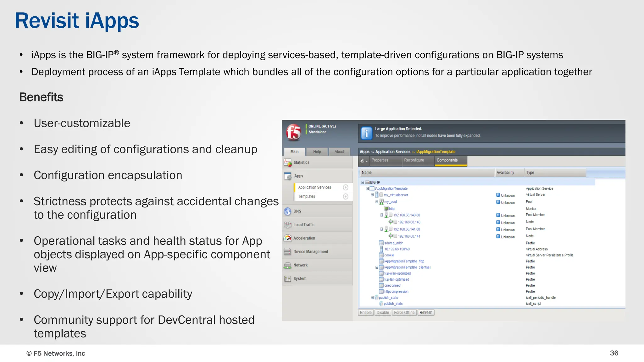Open the Statistics chart icon in sidebar
Image resolution: width=644 pixels, height=362 pixels.
[287, 162]
